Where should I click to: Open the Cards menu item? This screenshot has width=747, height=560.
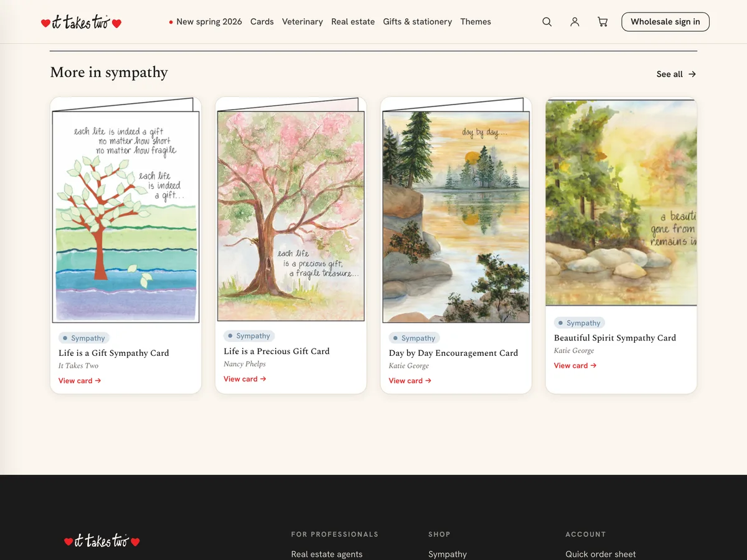[x=262, y=22]
